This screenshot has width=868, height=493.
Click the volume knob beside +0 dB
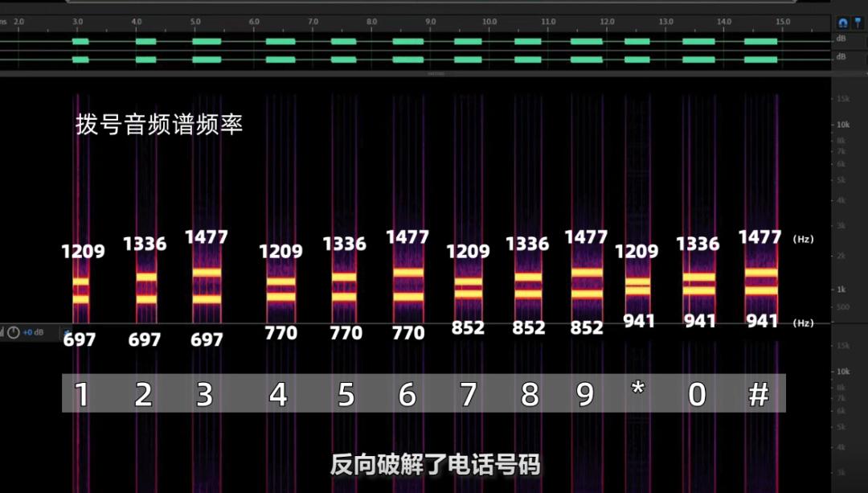point(14,332)
